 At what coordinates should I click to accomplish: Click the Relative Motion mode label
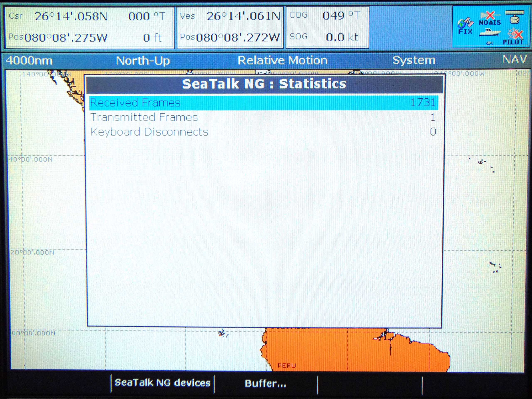pyautogui.click(x=282, y=60)
